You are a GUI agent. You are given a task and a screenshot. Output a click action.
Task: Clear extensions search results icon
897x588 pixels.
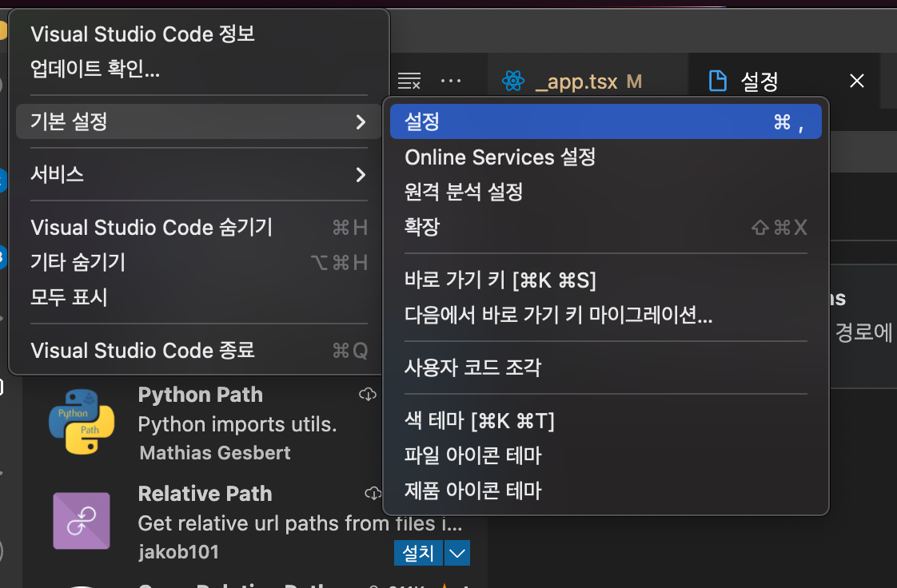[x=409, y=81]
